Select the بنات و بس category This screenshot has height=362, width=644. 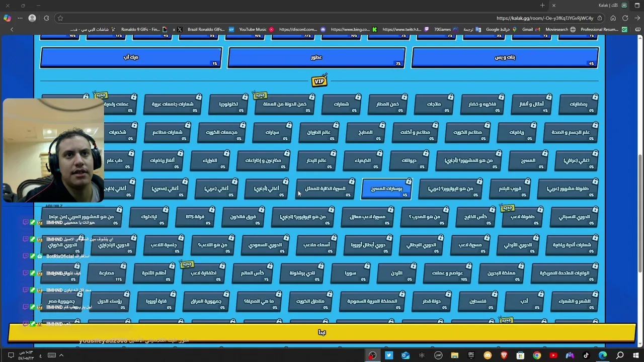pyautogui.click(x=505, y=57)
